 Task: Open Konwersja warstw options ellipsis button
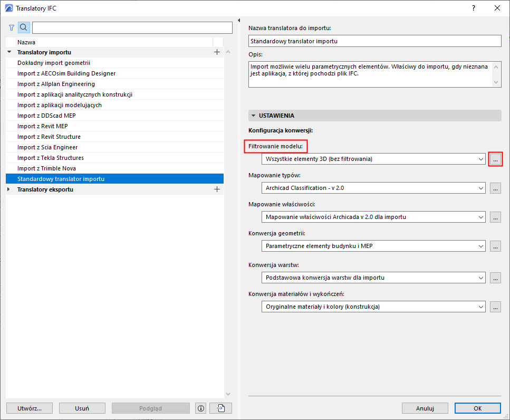(495, 278)
